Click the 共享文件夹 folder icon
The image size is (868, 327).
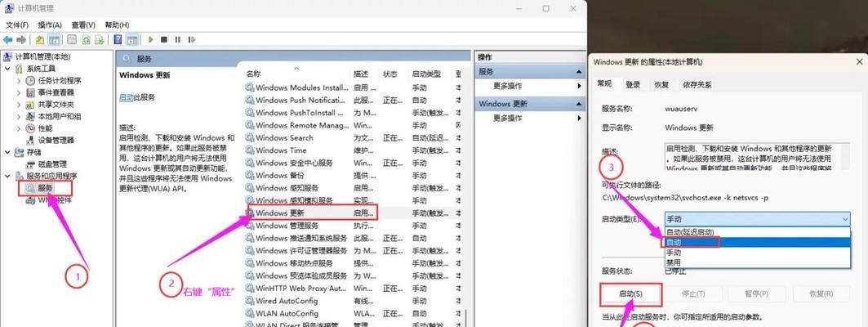pos(30,105)
